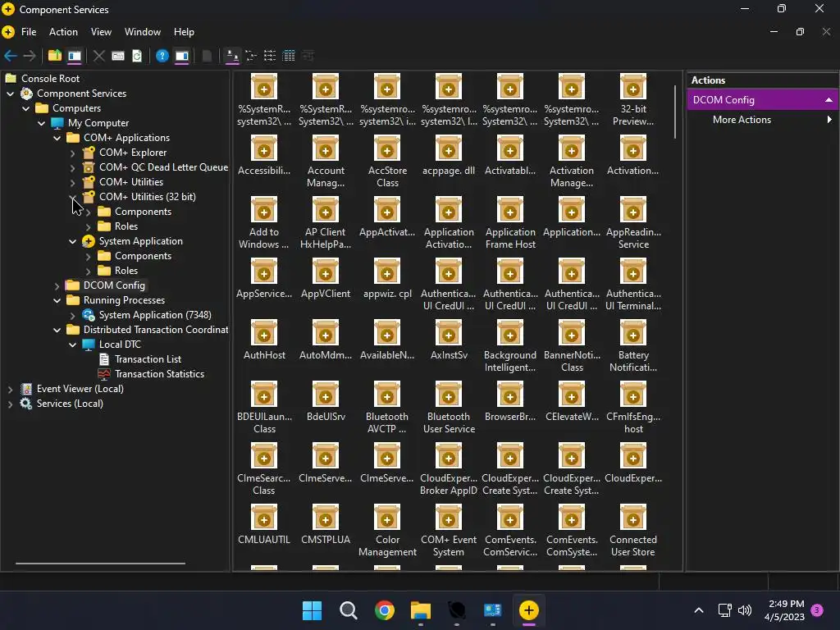Select the 32-bit Preview item icon
This screenshot has width=840, height=630.
[x=632, y=87]
